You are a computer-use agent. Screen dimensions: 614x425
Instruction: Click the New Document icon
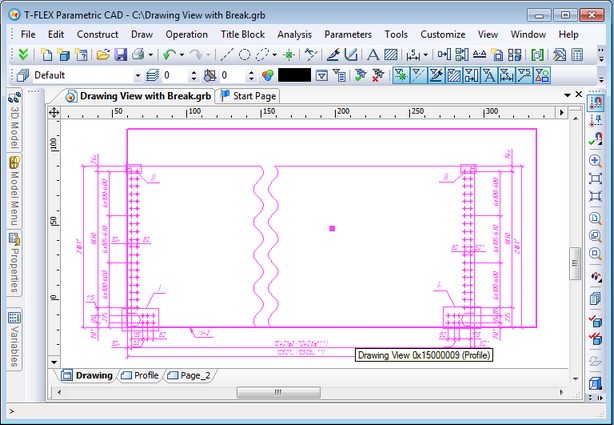[x=47, y=54]
